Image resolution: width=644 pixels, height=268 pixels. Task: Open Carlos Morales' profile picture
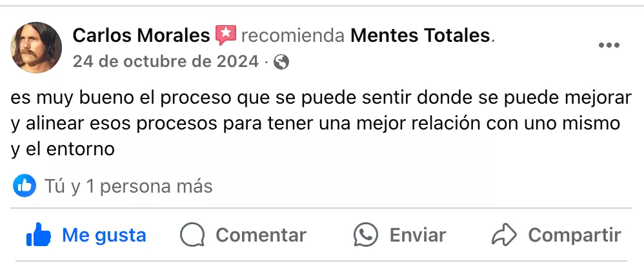click(36, 47)
